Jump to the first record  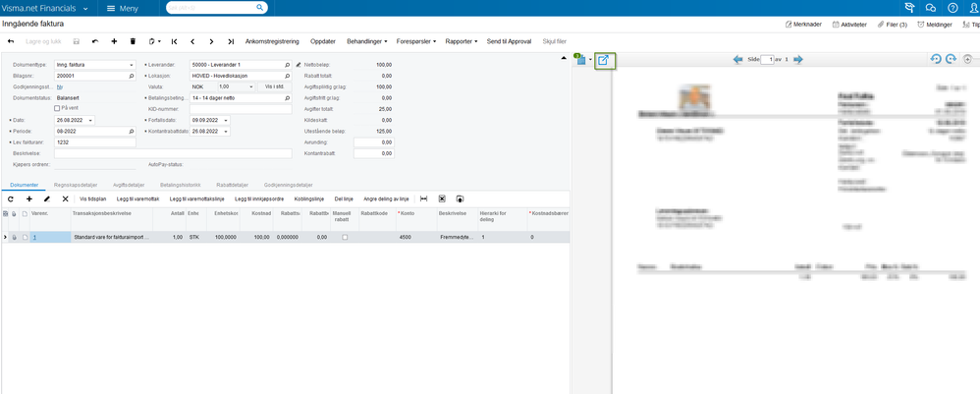coord(174,41)
